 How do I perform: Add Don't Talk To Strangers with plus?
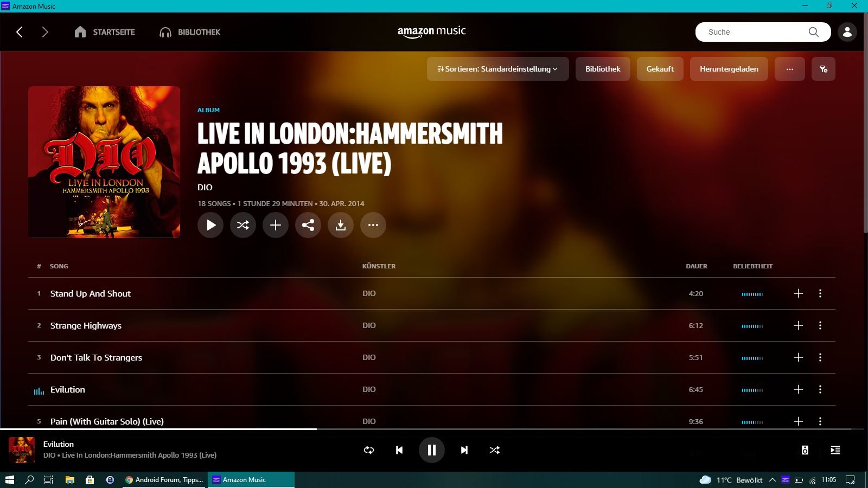click(799, 357)
